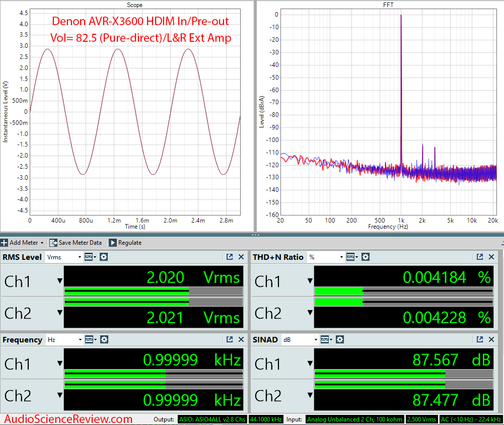This screenshot has width=504, height=425.
Task: Click the AC (<10 Hz) - 22.4 kHz filter field
Action: pos(471,419)
